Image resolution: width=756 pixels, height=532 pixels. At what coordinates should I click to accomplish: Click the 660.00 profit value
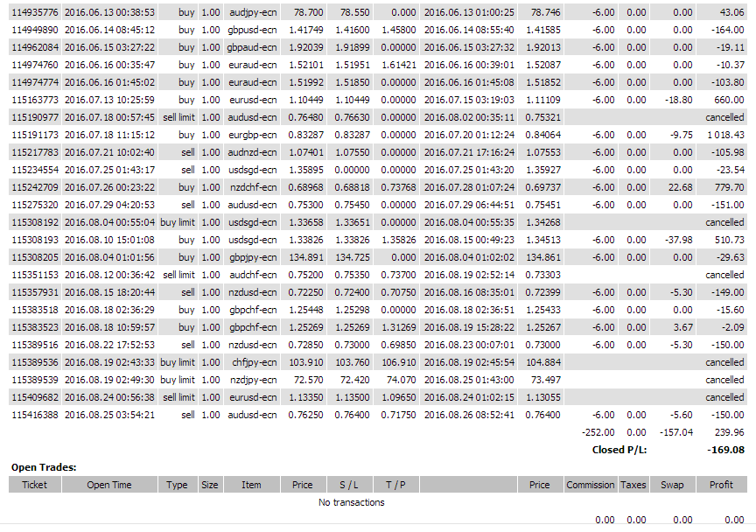729,100
